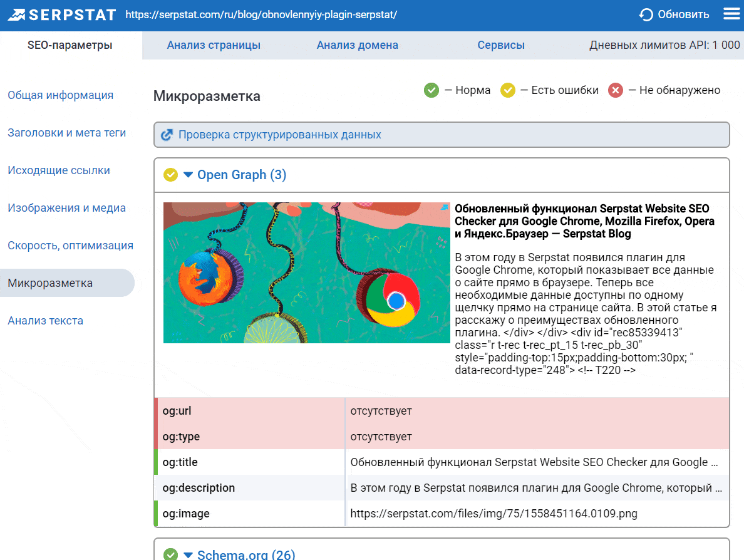Click the og:title row label

pyautogui.click(x=180, y=462)
